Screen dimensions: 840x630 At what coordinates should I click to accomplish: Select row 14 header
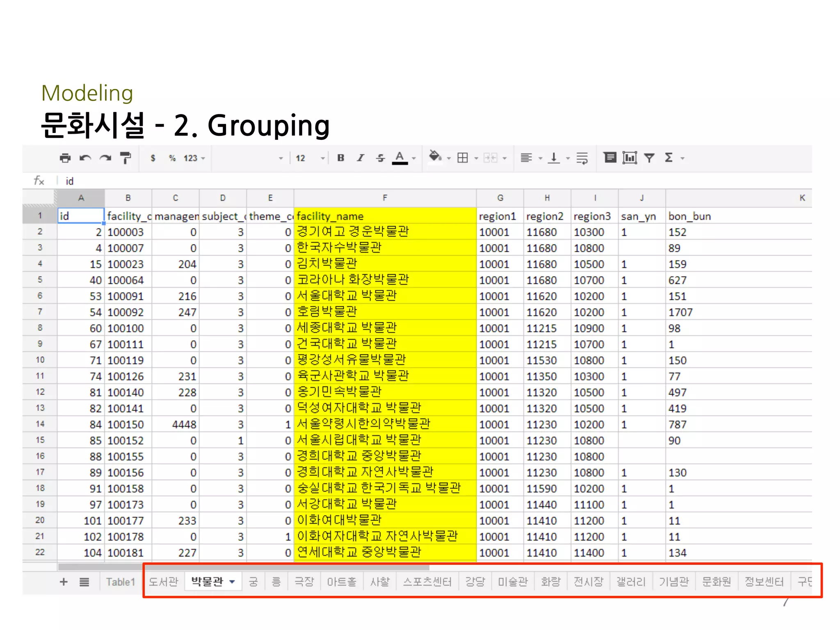coord(40,424)
